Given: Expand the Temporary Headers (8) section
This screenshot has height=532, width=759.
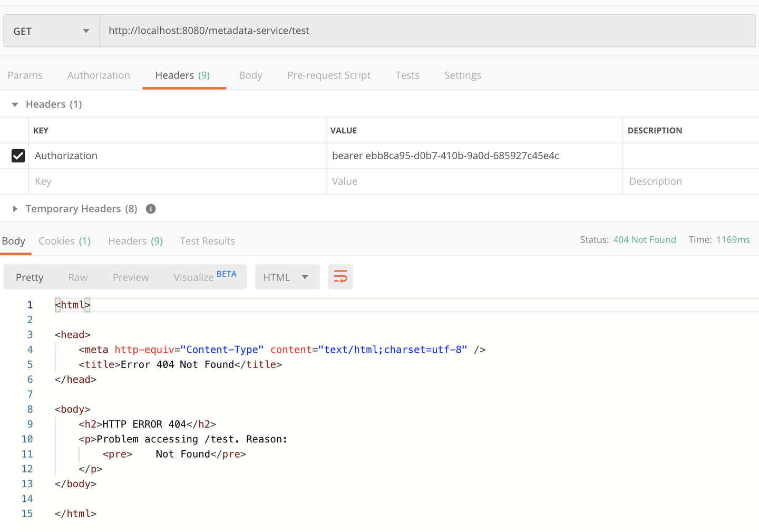Looking at the screenshot, I should coord(15,209).
